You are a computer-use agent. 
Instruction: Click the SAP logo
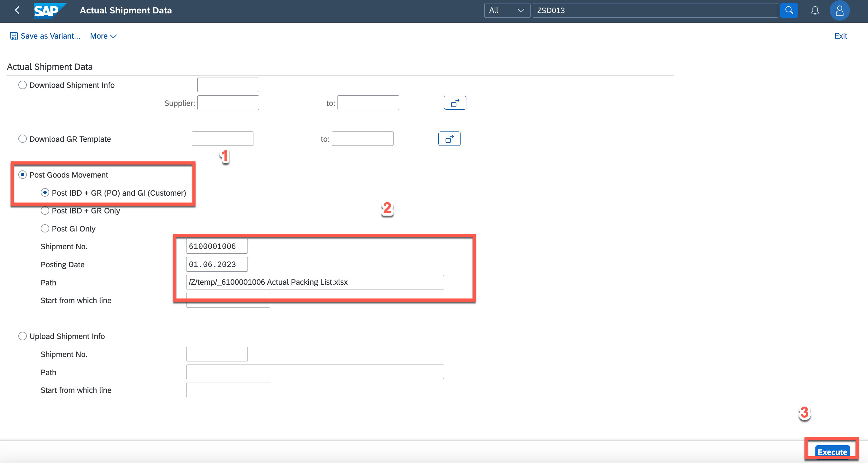click(x=49, y=11)
